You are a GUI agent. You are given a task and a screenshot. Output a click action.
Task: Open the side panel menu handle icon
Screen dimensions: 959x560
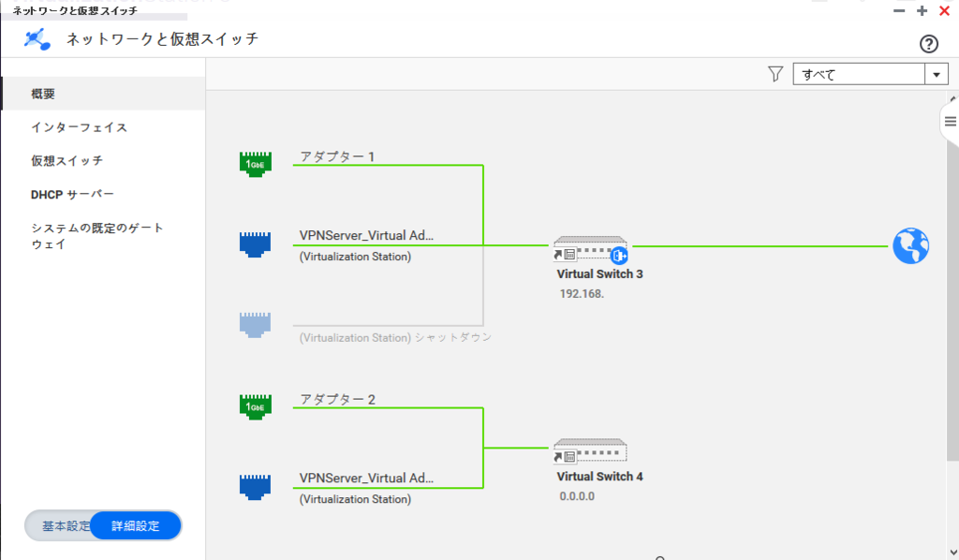[x=950, y=121]
